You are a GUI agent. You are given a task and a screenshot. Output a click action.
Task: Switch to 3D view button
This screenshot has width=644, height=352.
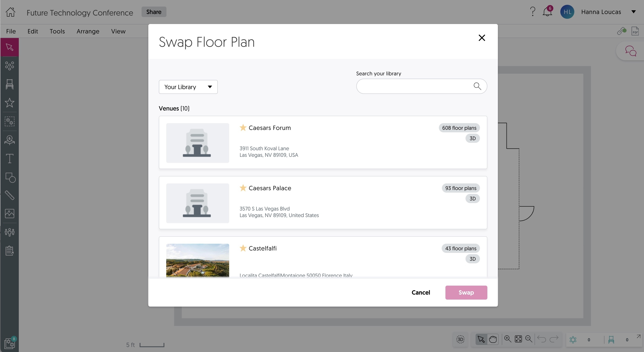pos(460,339)
